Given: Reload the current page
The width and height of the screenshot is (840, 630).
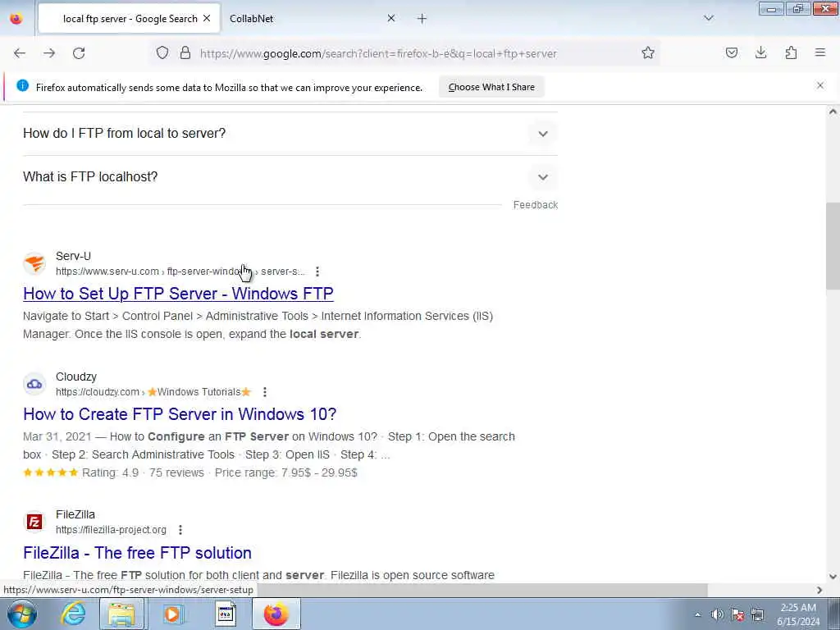Looking at the screenshot, I should coord(79,53).
